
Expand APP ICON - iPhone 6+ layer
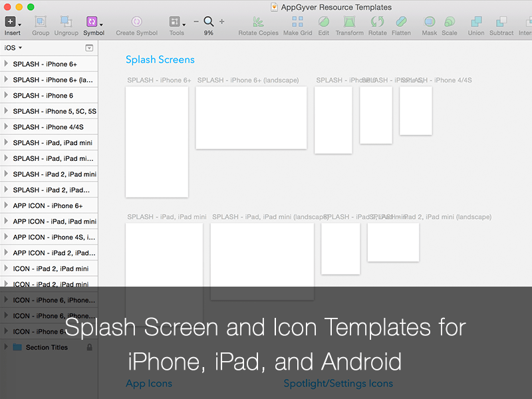6,205
